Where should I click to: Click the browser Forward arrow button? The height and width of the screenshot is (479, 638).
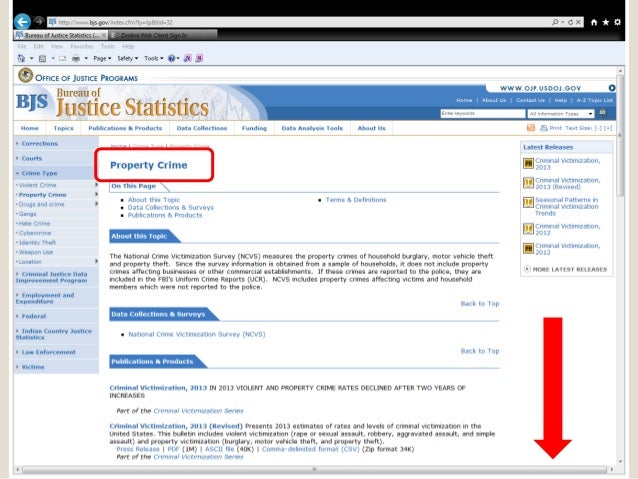[39, 20]
